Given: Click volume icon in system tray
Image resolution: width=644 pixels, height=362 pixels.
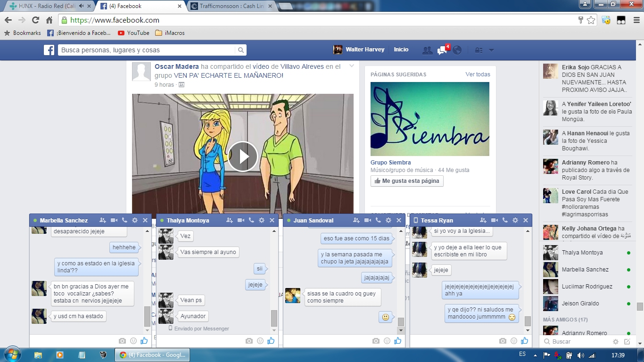Looking at the screenshot, I should pos(581,355).
